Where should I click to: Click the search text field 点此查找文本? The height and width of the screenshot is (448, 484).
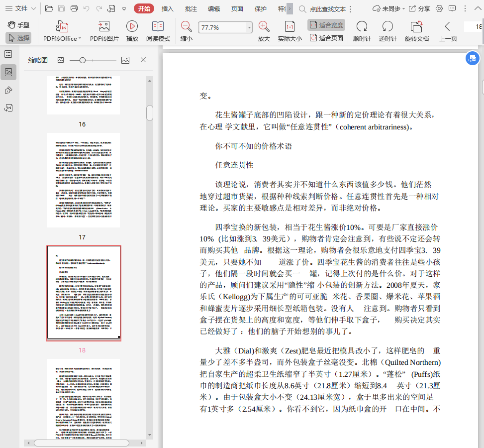327,9
